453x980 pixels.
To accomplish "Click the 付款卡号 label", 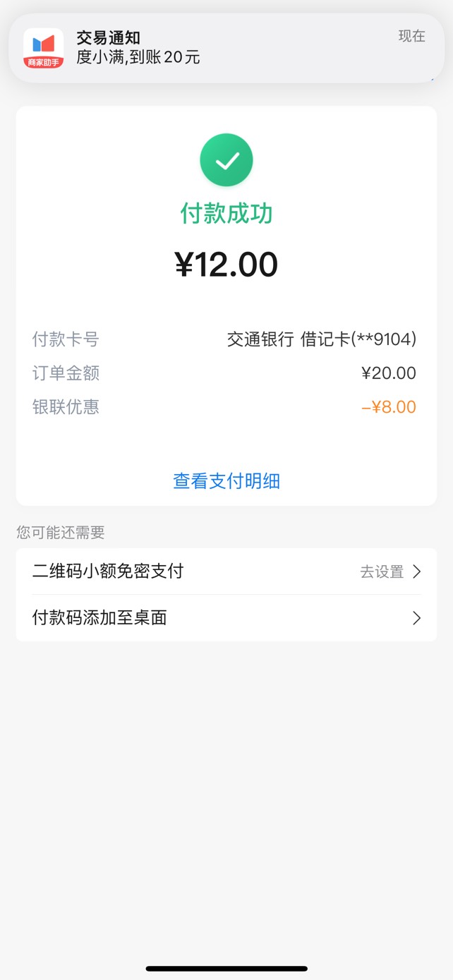I will click(66, 339).
